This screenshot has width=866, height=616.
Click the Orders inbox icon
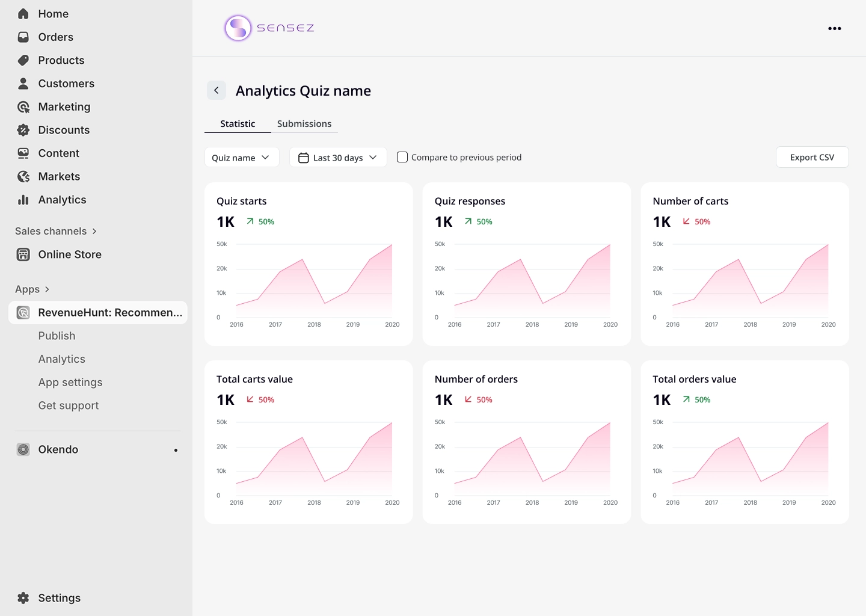click(23, 37)
